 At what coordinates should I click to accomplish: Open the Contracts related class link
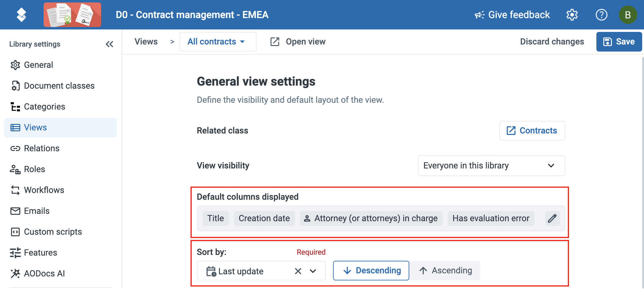[x=532, y=131]
